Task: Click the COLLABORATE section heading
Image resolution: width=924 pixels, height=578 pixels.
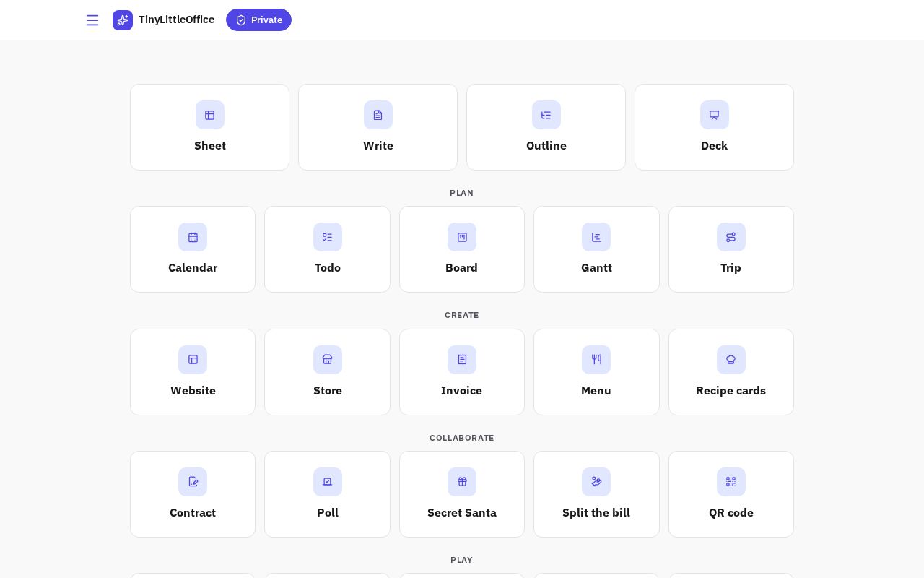Action: pos(462,438)
